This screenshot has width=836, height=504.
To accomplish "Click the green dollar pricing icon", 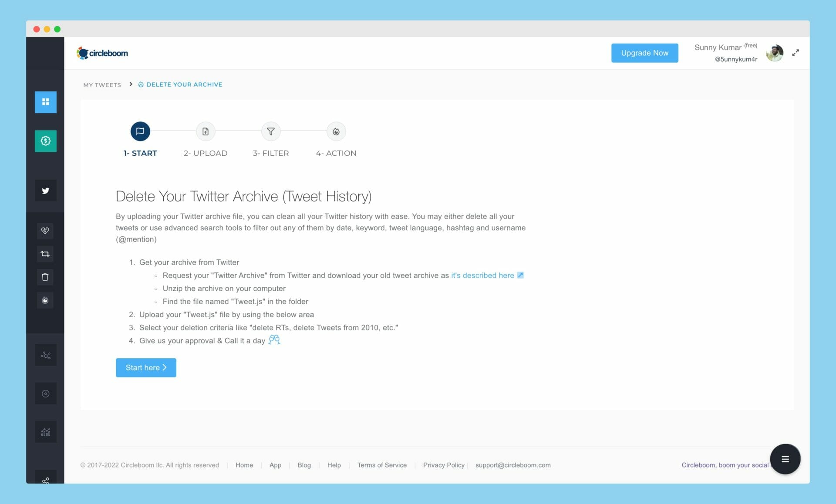I will tap(46, 141).
